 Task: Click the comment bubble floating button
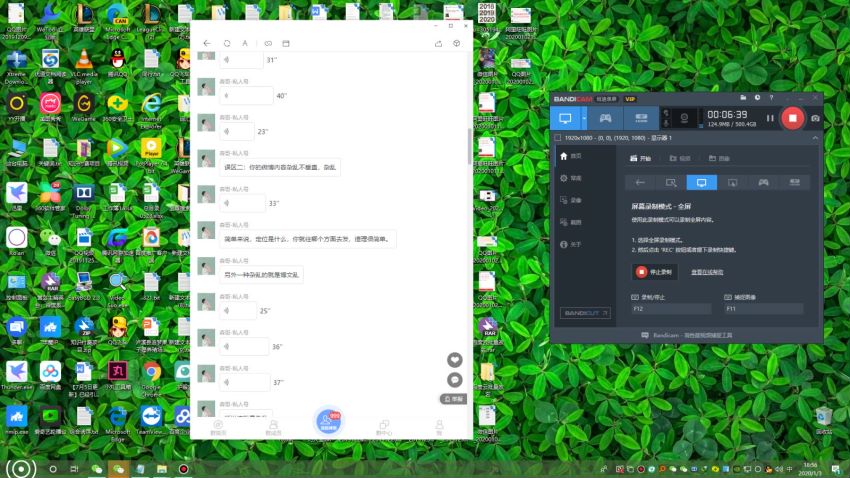(x=455, y=380)
